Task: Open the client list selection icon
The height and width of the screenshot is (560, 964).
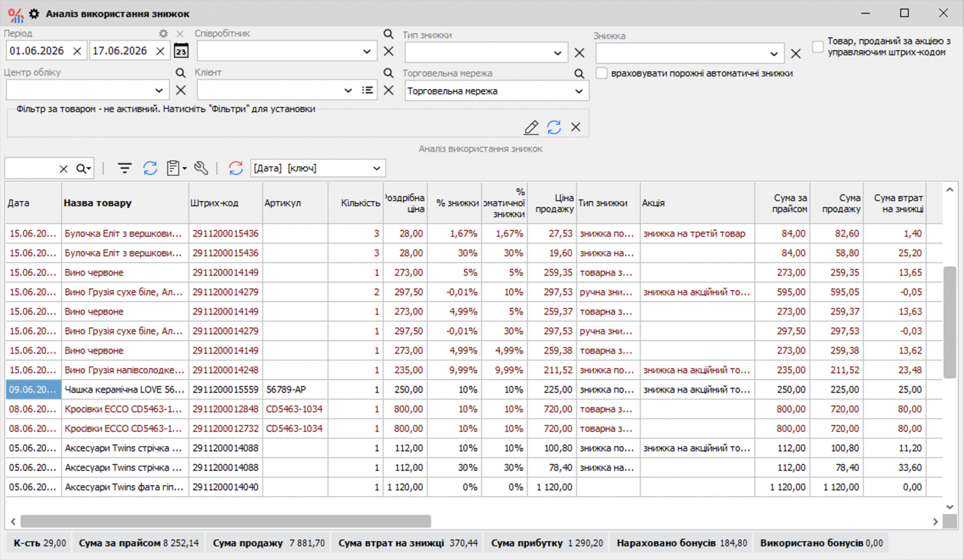Action: tap(368, 90)
